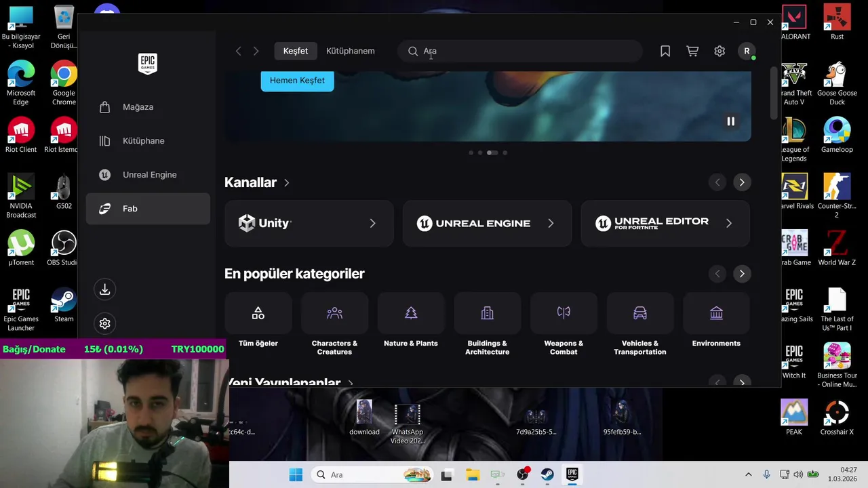868x488 pixels.
Task: Select Buildings & Architecture category icon
Action: point(487,313)
